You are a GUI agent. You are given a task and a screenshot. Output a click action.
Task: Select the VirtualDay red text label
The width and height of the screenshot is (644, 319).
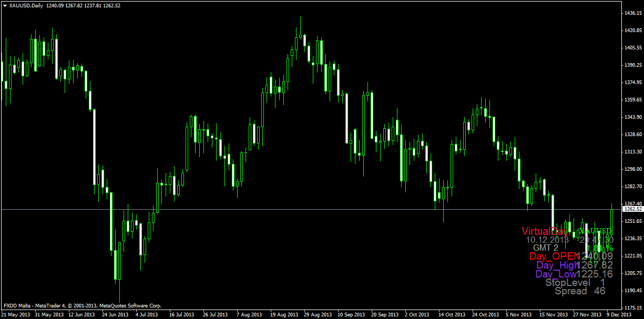click(545, 231)
